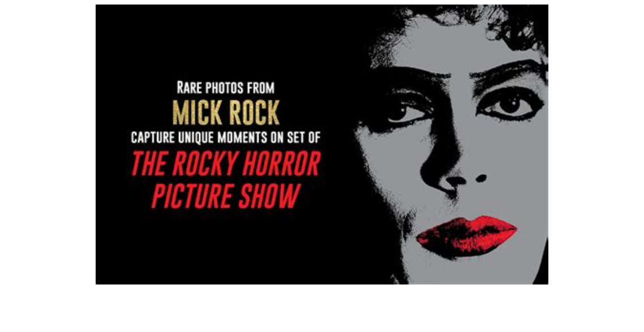This screenshot has height=332, width=644.
Task: Click the curly hair above the forehead
Action: (x=473, y=16)
